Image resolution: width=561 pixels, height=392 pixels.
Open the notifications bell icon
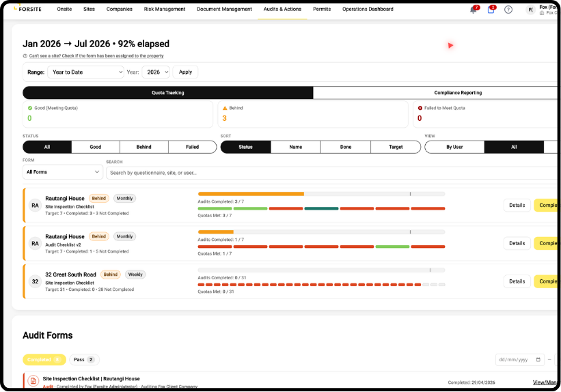pos(473,10)
